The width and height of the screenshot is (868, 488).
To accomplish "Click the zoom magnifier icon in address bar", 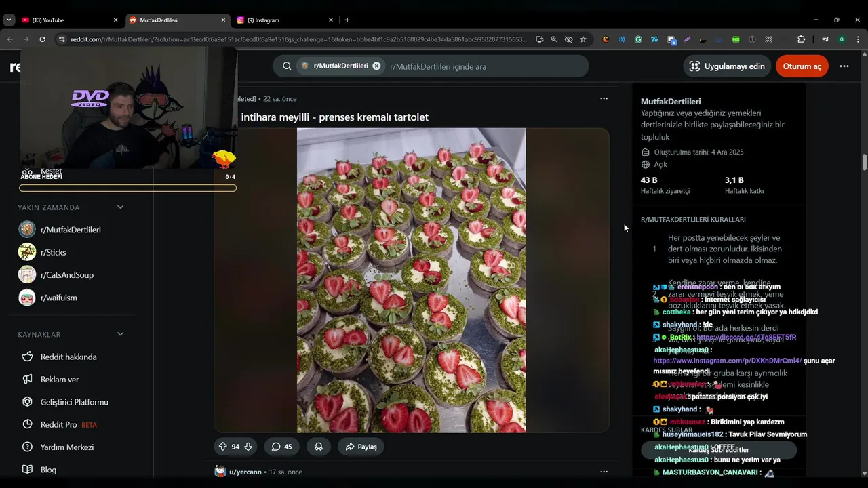I will pos(554,39).
